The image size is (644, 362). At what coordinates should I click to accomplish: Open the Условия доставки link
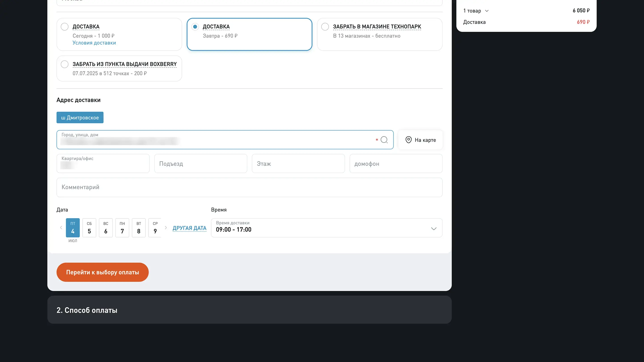point(94,43)
